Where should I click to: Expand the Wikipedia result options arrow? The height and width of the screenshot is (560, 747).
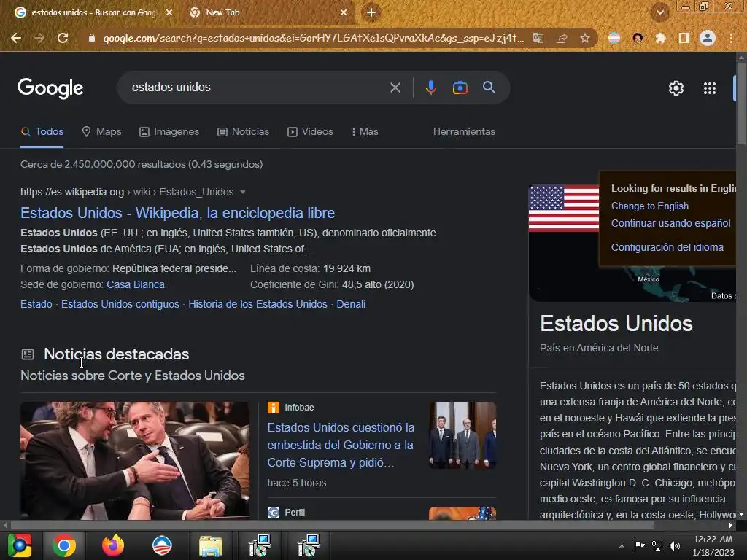coord(242,192)
